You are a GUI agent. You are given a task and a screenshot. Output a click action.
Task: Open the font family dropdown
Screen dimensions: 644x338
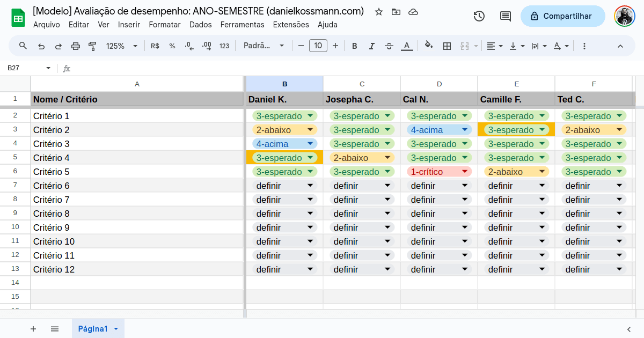click(264, 46)
